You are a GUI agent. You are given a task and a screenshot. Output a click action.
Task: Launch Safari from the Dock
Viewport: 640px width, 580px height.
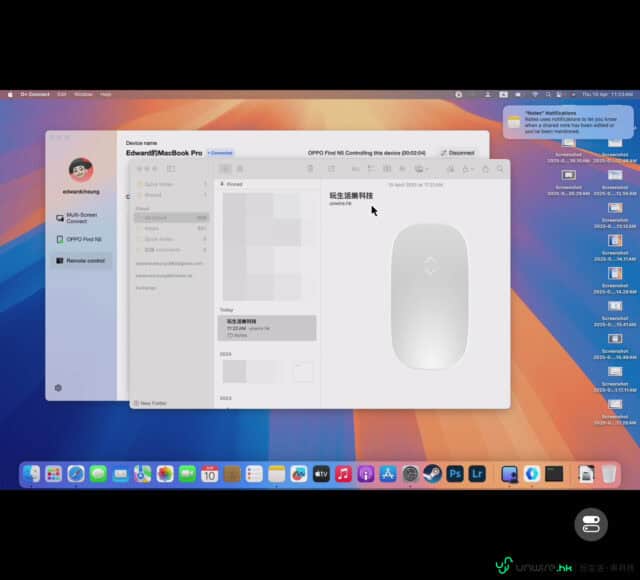click(x=76, y=474)
